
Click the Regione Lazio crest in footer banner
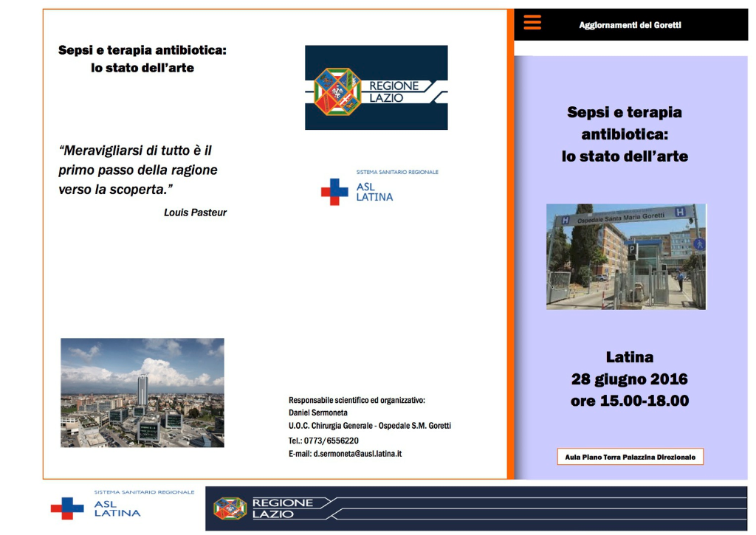pyautogui.click(x=230, y=508)
